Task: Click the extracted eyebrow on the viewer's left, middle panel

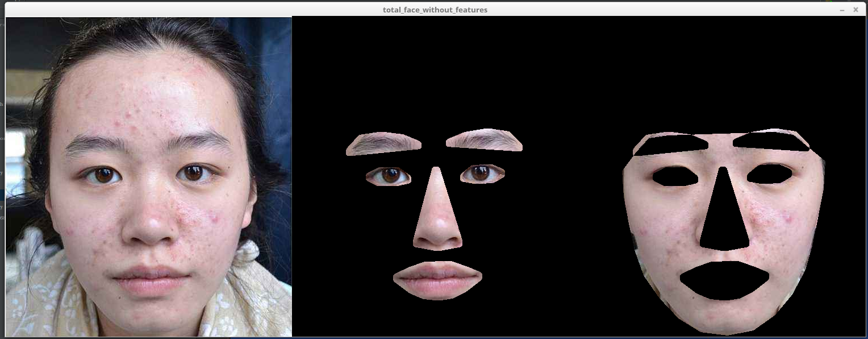Action: tap(383, 143)
